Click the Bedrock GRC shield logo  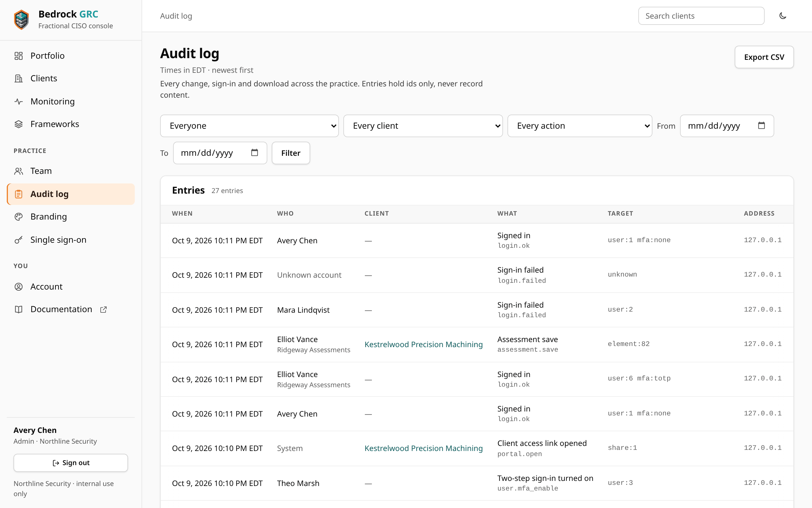coord(21,19)
